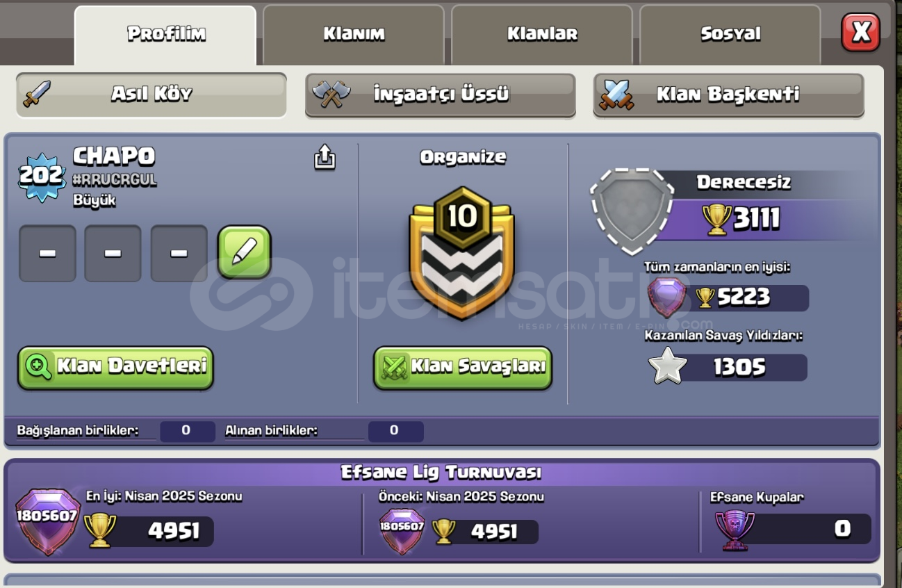Tap the share icon beside CHAPO
The image size is (902, 588).
(325, 157)
